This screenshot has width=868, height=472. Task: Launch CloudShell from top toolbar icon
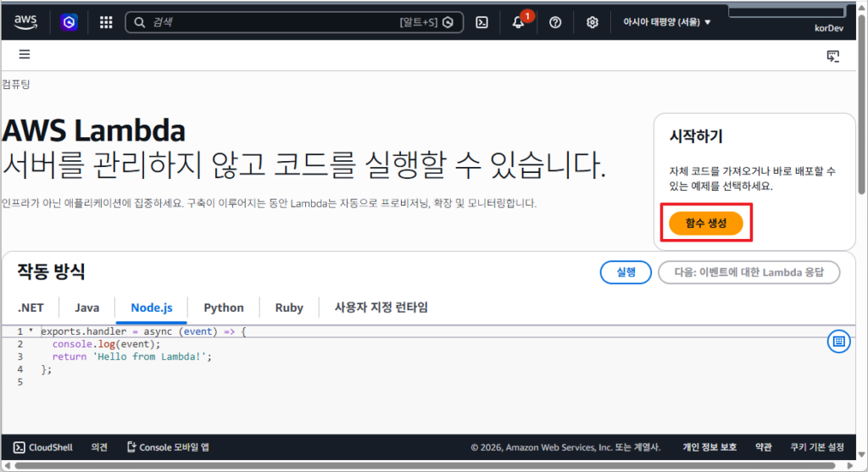482,22
